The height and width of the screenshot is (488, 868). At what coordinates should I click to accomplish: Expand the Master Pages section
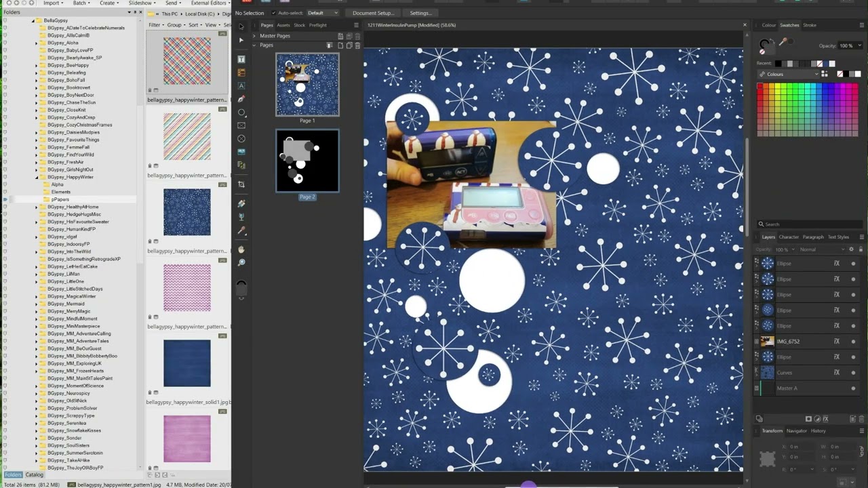(254, 36)
